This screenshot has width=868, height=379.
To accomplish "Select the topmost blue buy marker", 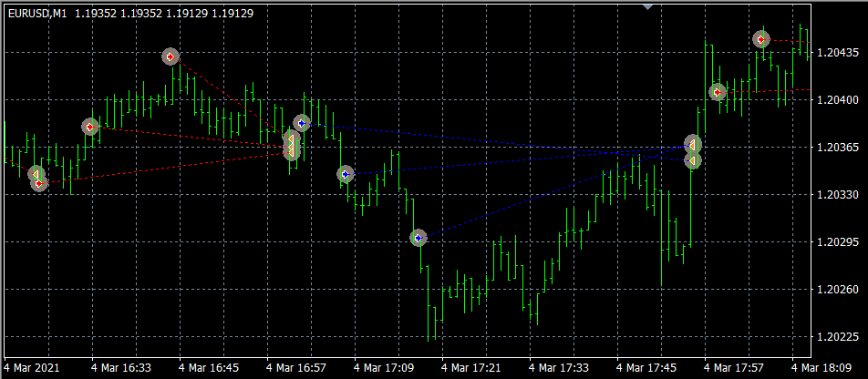I will click(302, 122).
